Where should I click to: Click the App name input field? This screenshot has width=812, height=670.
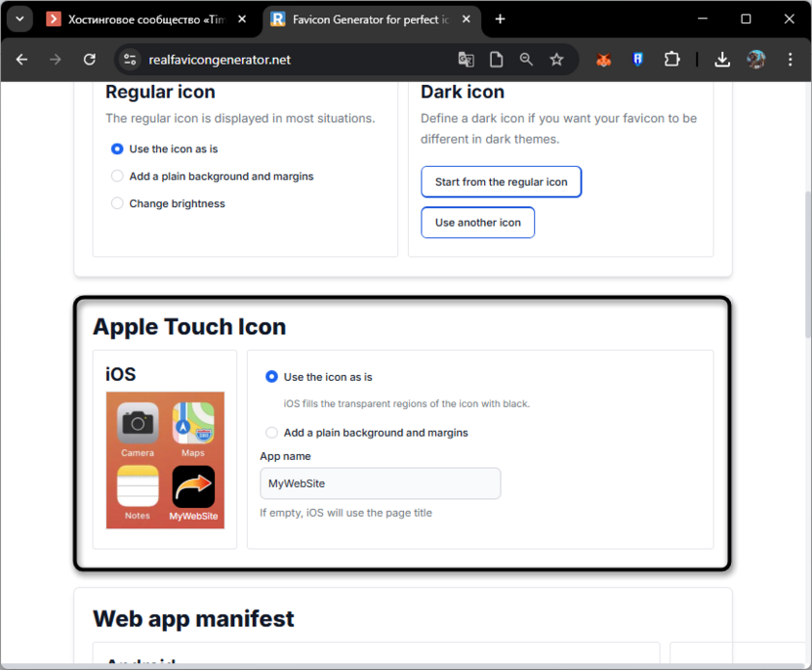[380, 483]
